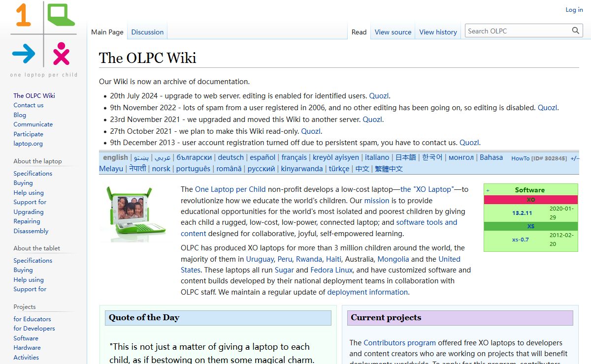Viewport: 591px width, 364px height.
Task: Open the mission link
Action: click(377, 200)
